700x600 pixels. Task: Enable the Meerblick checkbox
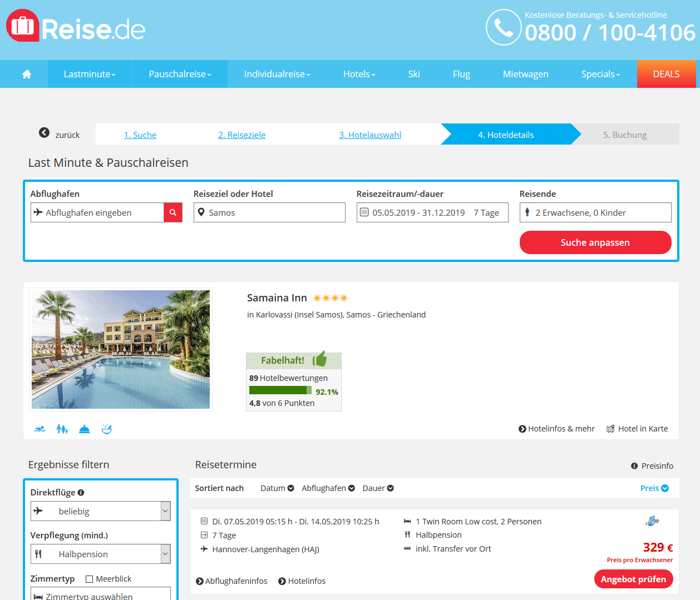tap(89, 579)
